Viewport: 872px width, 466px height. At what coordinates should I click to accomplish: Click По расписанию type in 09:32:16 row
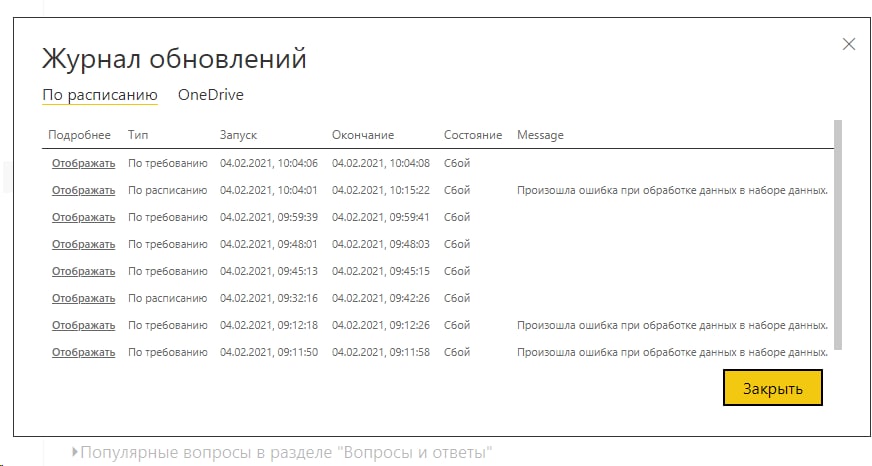pyautogui.click(x=167, y=298)
